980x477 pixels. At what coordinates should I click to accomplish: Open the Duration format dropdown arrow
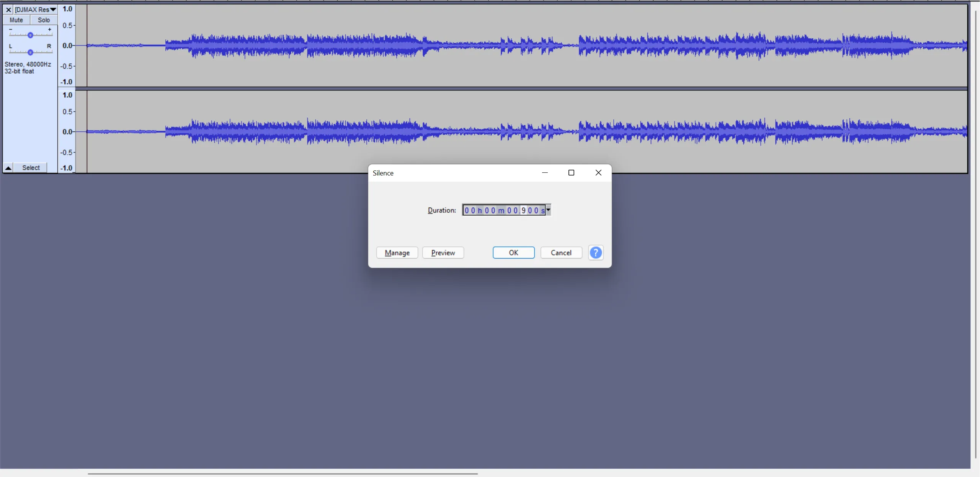click(x=548, y=210)
